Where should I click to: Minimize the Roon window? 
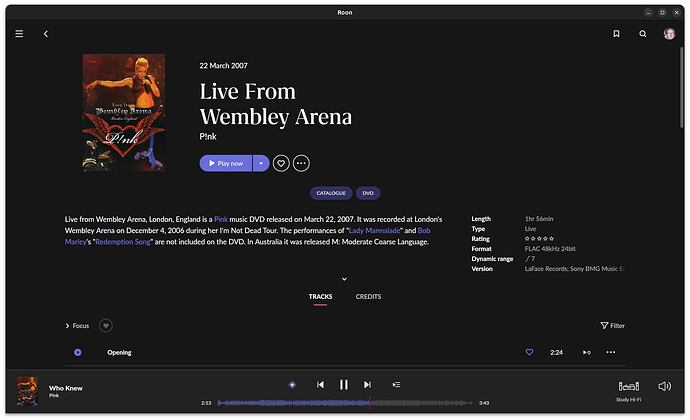click(648, 12)
